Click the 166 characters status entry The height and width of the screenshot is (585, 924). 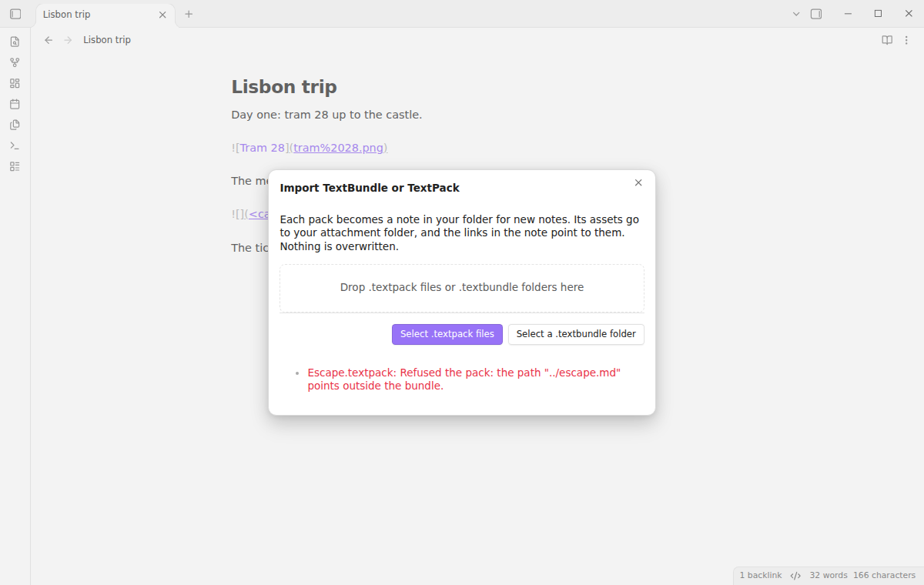884,576
